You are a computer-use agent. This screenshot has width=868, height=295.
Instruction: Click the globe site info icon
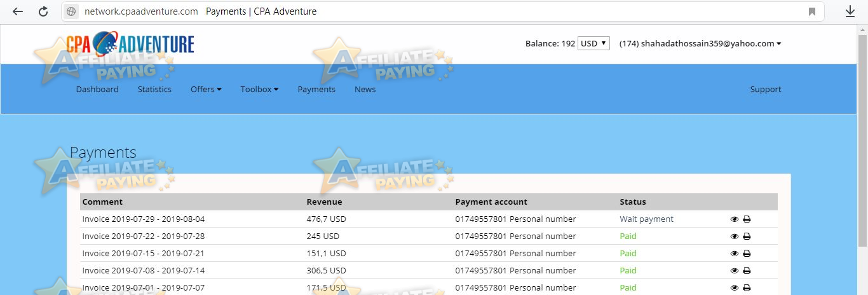[71, 11]
